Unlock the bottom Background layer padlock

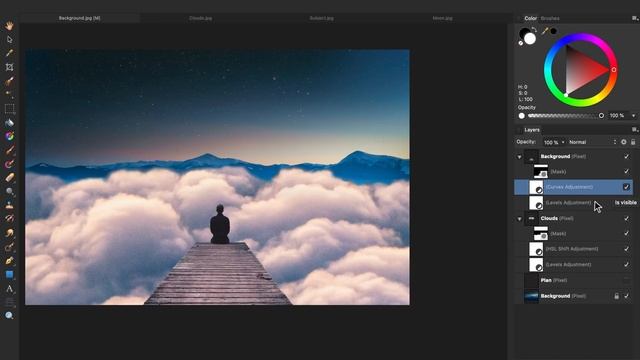coord(616,296)
